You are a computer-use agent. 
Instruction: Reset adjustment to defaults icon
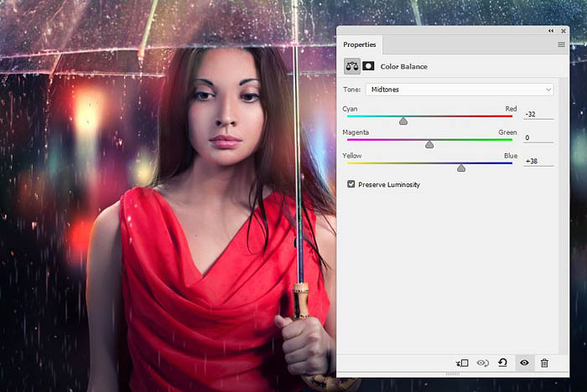point(503,363)
